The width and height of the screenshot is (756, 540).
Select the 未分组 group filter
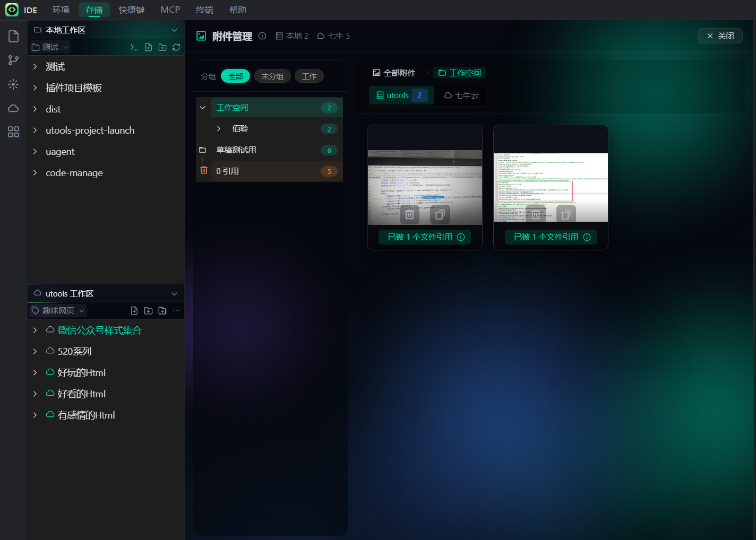pyautogui.click(x=272, y=76)
